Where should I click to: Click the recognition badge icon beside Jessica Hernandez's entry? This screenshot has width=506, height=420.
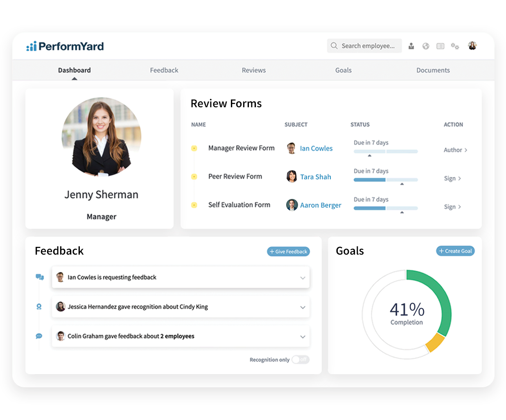tap(39, 306)
